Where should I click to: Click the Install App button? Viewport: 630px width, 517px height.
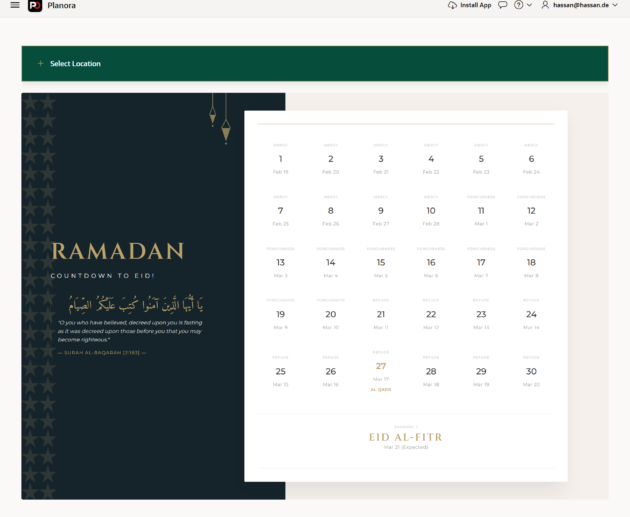coord(469,5)
